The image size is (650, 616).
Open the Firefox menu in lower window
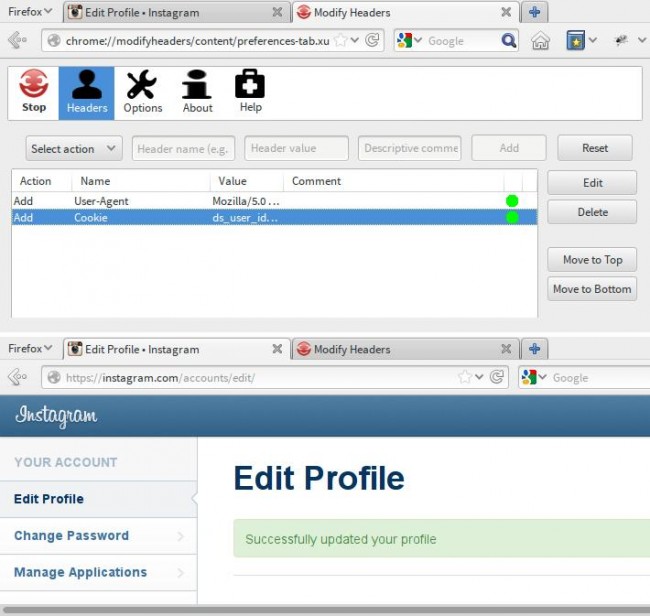click(x=30, y=348)
